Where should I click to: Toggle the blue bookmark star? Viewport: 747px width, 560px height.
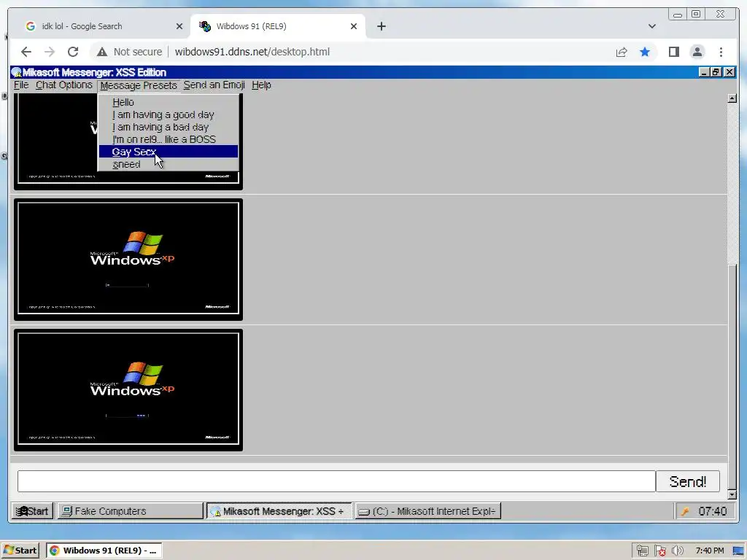(645, 52)
